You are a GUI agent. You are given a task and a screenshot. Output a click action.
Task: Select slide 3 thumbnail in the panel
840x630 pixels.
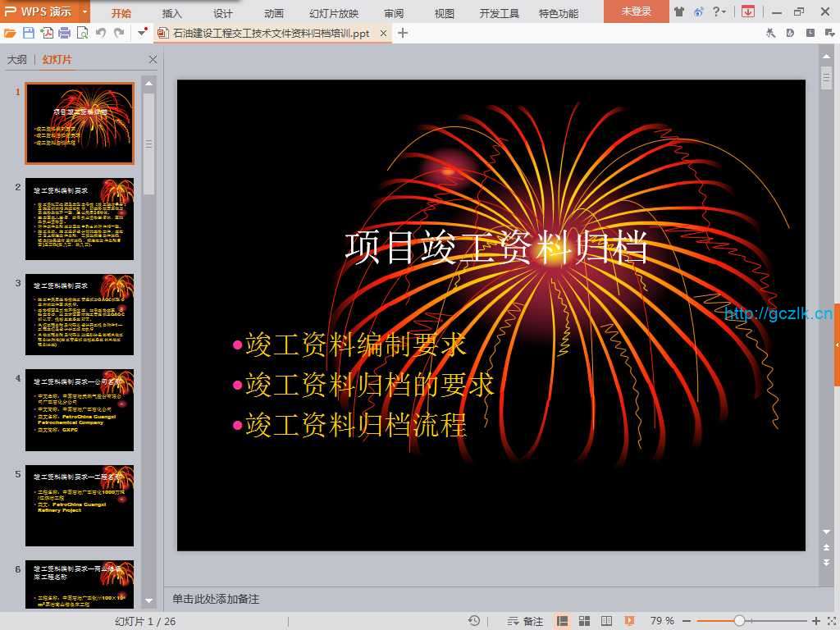pos(80,315)
